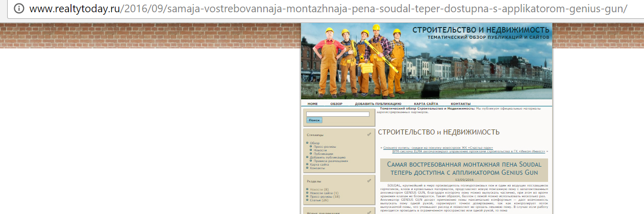The width and height of the screenshot is (644, 214).
Task: Open КАРТА САЙТА in top navigation
Action: (x=426, y=103)
